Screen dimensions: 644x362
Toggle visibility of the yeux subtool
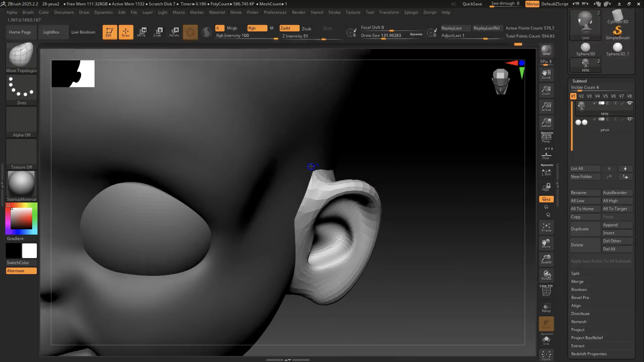click(629, 119)
